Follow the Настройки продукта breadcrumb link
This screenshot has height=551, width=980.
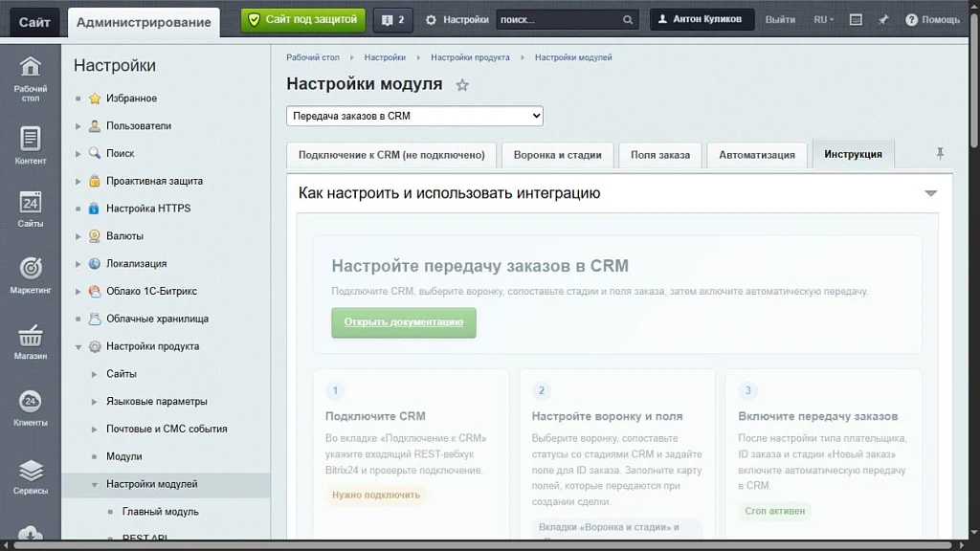point(470,57)
